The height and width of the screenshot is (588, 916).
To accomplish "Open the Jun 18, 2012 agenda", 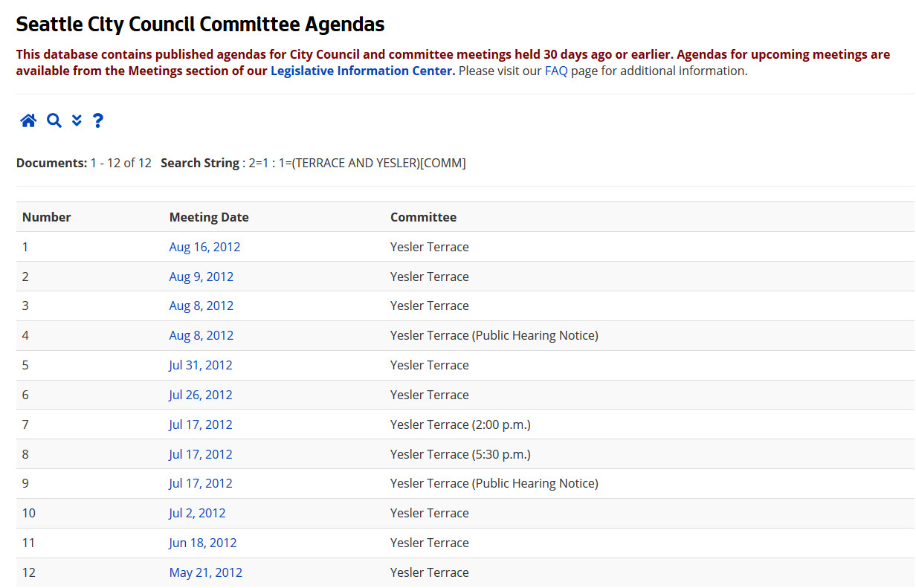I will coord(203,543).
